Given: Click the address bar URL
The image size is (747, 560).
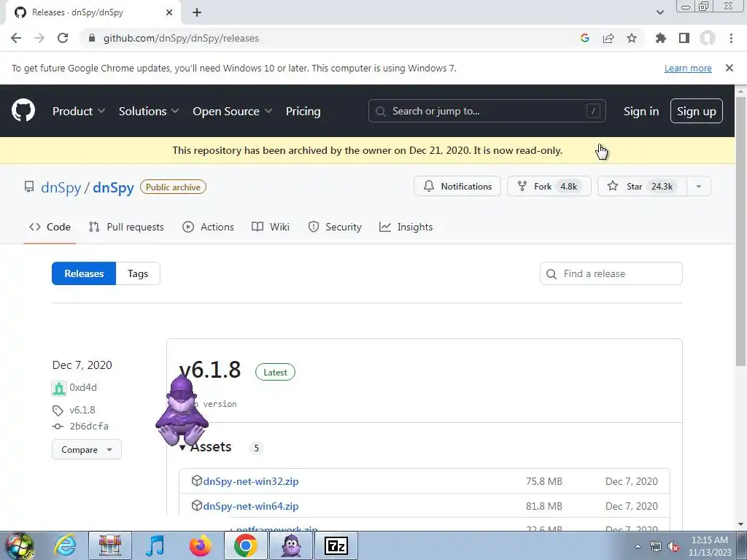Looking at the screenshot, I should (x=181, y=38).
